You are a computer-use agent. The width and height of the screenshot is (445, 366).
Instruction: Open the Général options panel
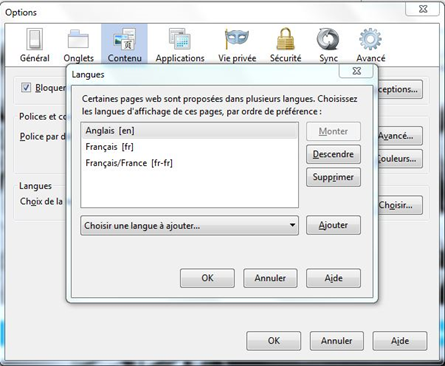(35, 46)
